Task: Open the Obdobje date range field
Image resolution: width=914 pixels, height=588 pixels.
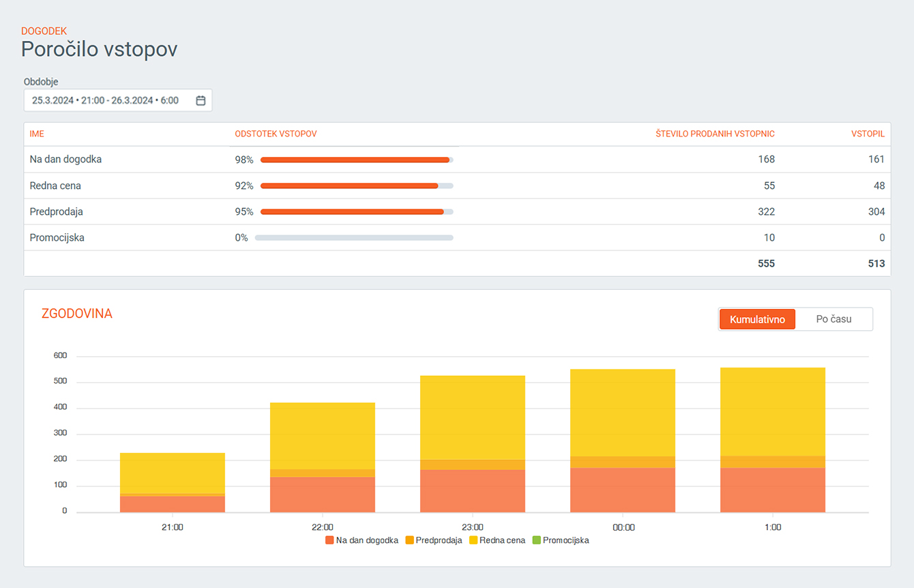Action: (109, 100)
